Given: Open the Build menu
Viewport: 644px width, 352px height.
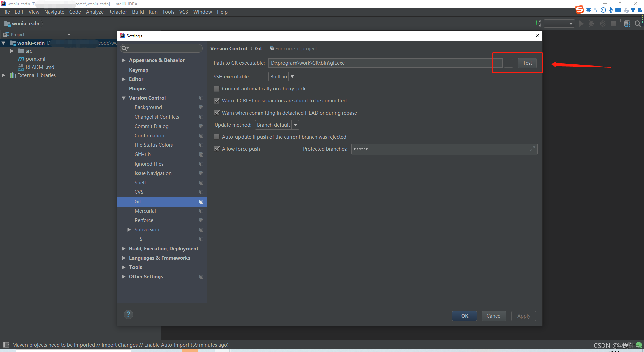Looking at the screenshot, I should click(138, 12).
